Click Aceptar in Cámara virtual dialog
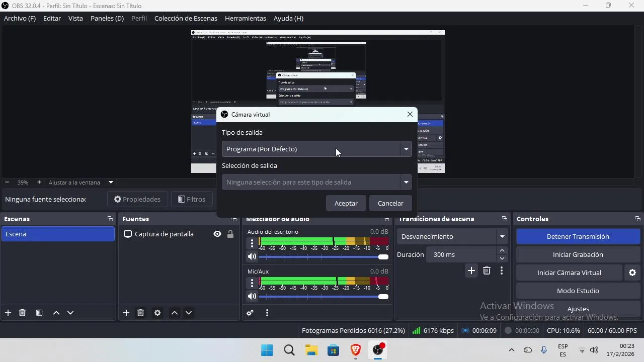 coord(346,203)
